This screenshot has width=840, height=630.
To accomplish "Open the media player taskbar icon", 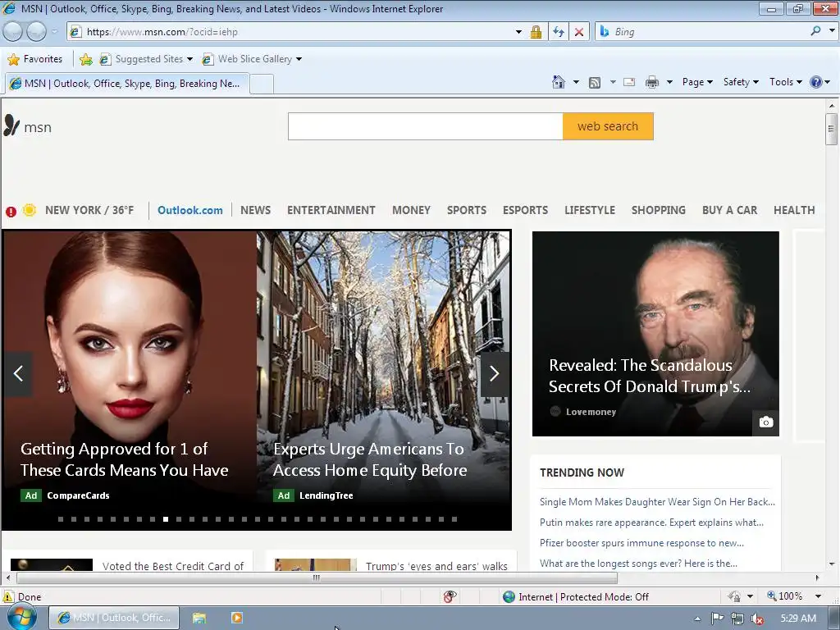I will [x=237, y=618].
